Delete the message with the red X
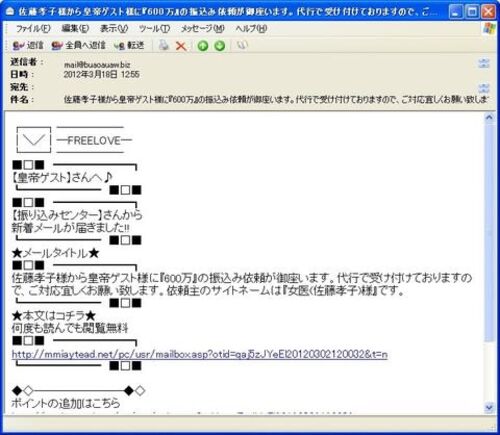 tap(181, 46)
